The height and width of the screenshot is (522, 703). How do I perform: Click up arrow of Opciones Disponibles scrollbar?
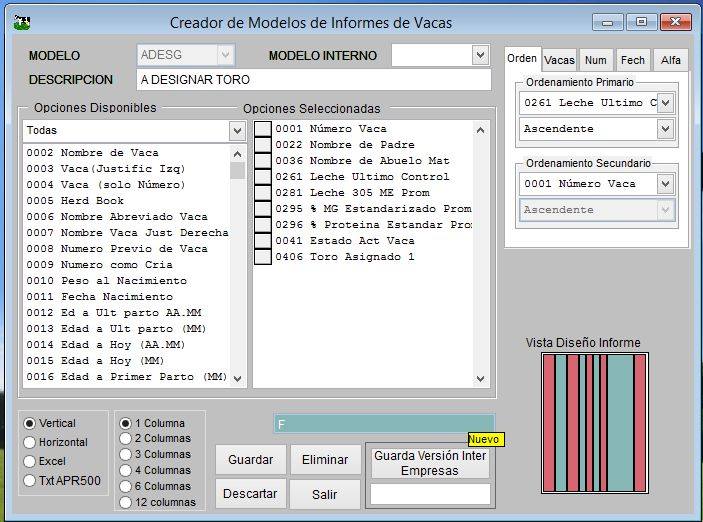click(238, 154)
